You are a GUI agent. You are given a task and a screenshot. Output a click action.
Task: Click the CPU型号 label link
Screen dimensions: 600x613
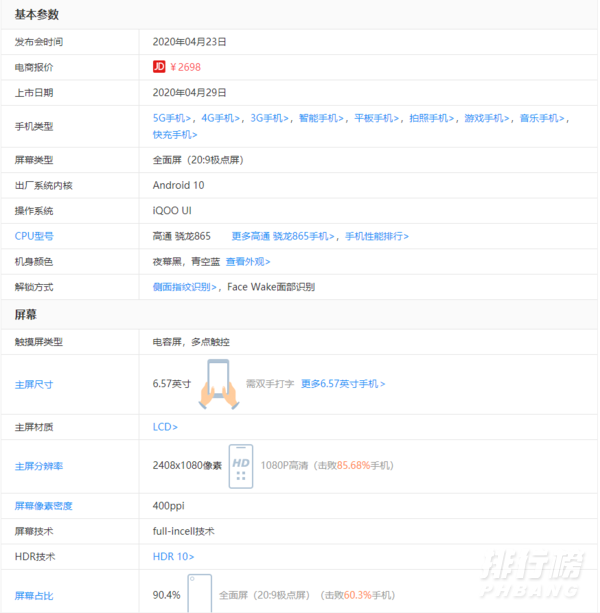(x=34, y=236)
